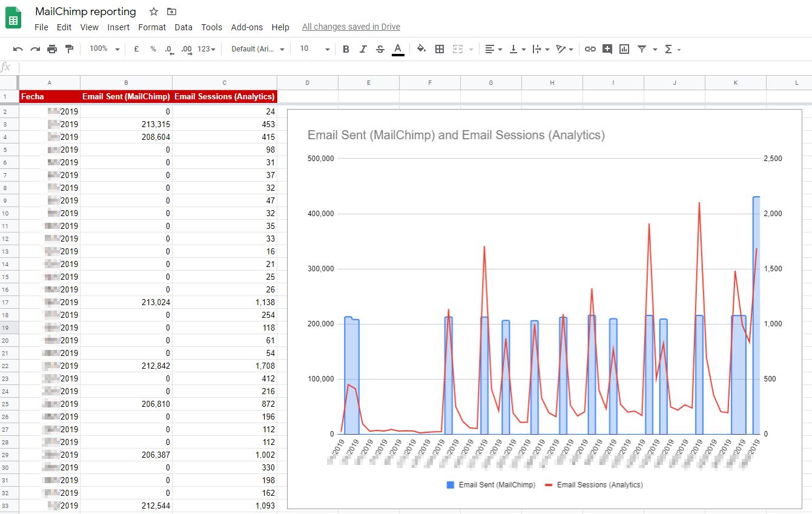Open the font size dropdown

[x=314, y=49]
